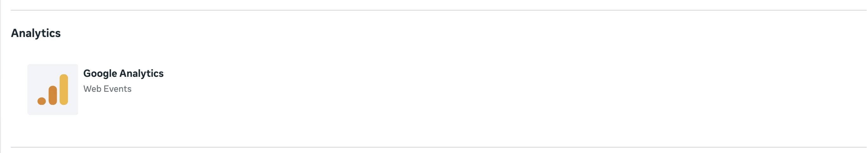Click the word "Events" in subtitle
The height and width of the screenshot is (153, 868).
118,89
